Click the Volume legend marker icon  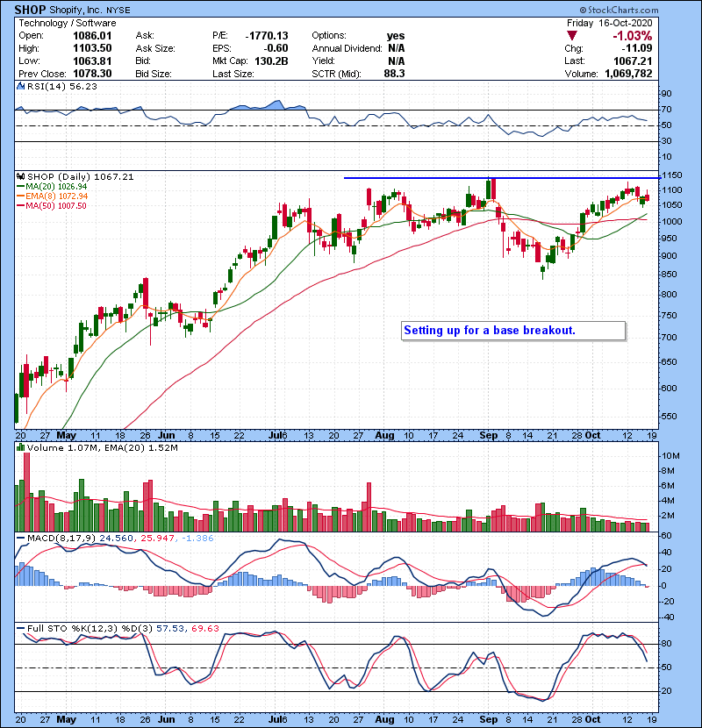[x=21, y=448]
